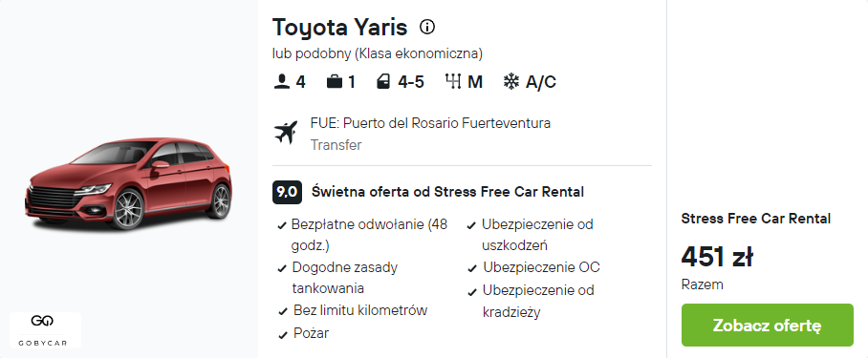Click the luggage bag icon
The height and width of the screenshot is (358, 868).
pyautogui.click(x=334, y=82)
